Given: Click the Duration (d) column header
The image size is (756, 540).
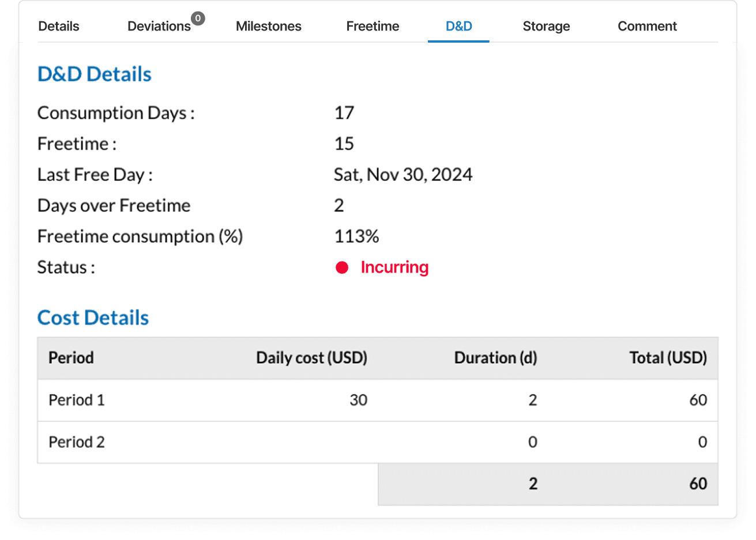Looking at the screenshot, I should (495, 358).
